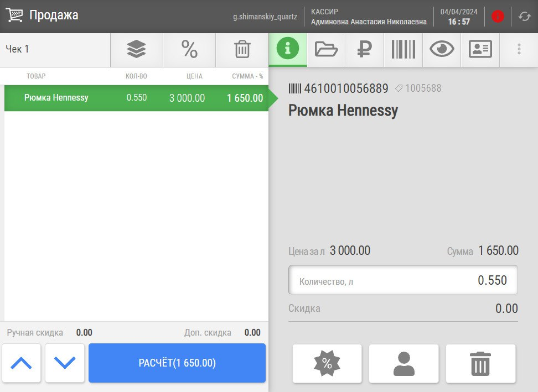Click the red alert indicator icon

[x=498, y=16]
